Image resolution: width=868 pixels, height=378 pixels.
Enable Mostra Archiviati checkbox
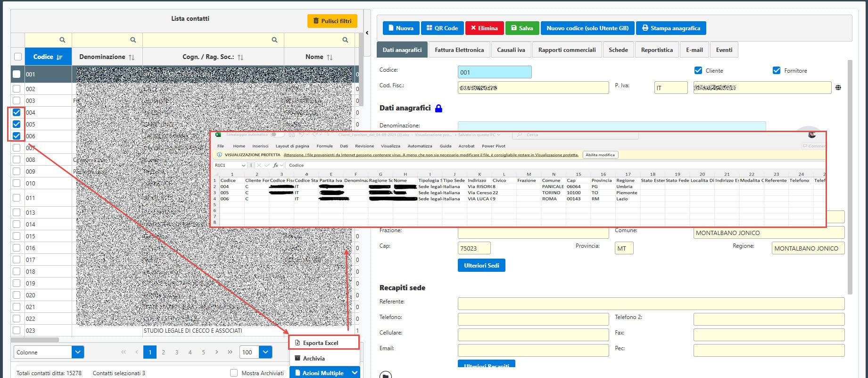click(234, 373)
